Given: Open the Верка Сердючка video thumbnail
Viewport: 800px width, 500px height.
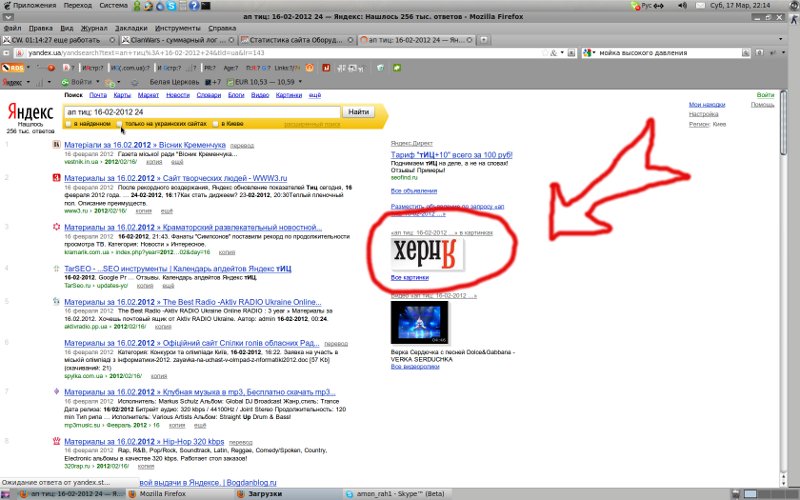Looking at the screenshot, I should click(419, 322).
